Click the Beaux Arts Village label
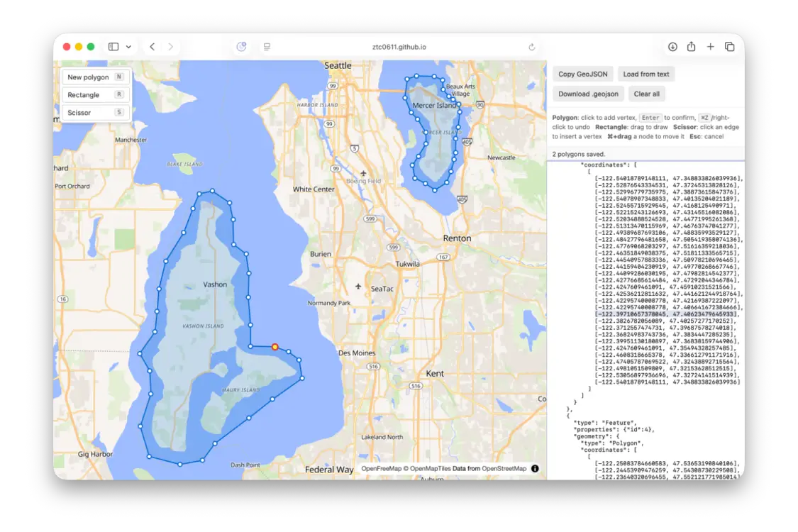The image size is (798, 532). pos(460,90)
